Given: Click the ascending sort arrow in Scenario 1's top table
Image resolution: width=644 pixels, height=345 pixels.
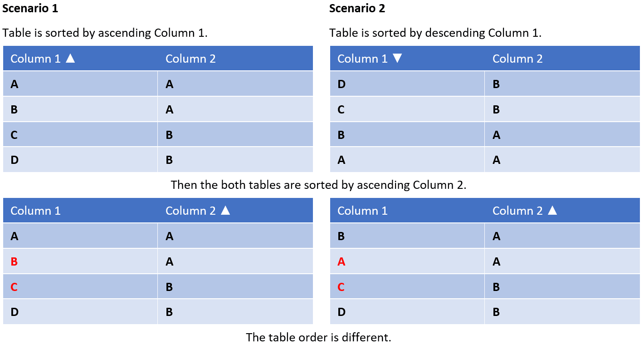Looking at the screenshot, I should point(70,58).
